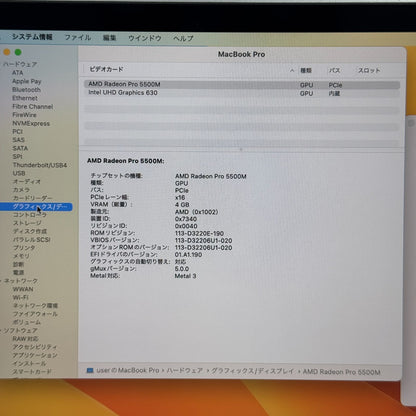The width and height of the screenshot is (416, 416).
Task: Toggle sort arrow in table header
Action: 292,70
